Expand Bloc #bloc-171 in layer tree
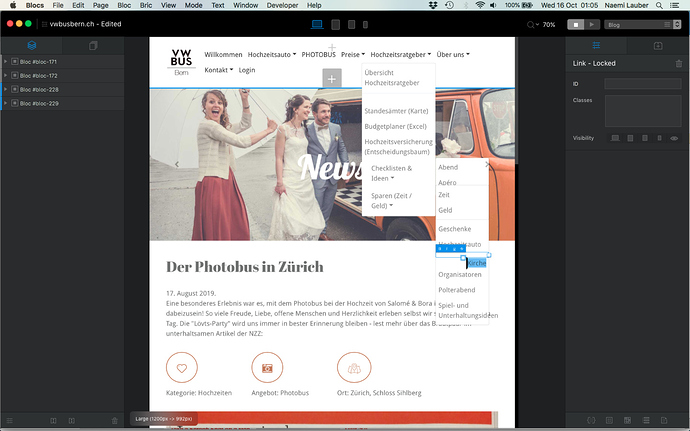This screenshot has width=690, height=431. pyautogui.click(x=5, y=62)
